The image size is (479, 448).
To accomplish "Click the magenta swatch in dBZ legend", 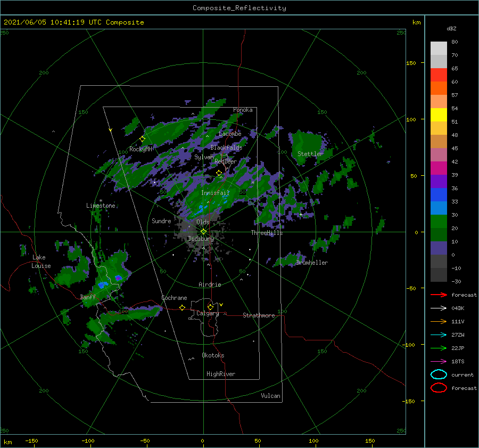I will coord(439,168).
